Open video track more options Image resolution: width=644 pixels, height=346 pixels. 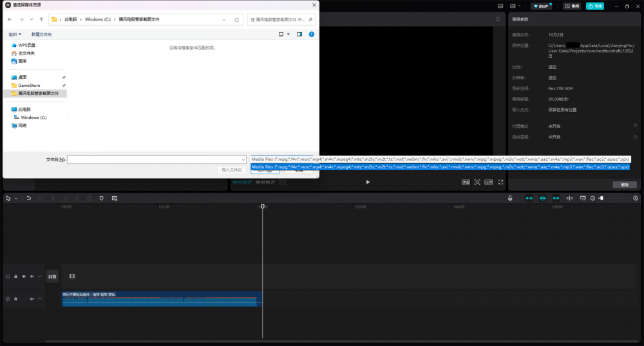click(x=40, y=277)
